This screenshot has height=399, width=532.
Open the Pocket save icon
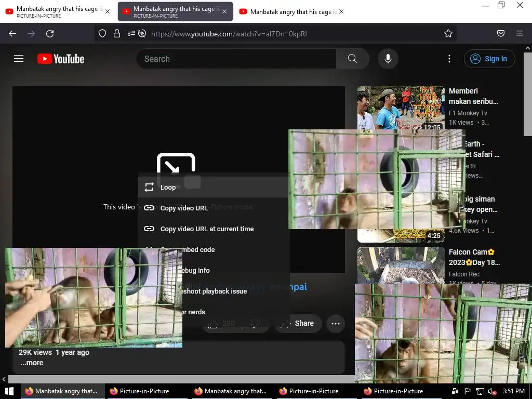tap(501, 33)
